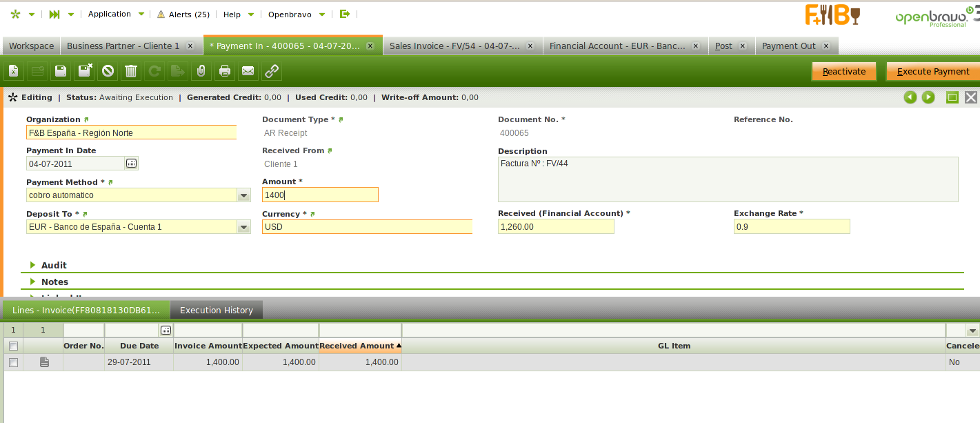The image size is (980, 423).
Task: Click the chain-link Linked Items toolbar icon
Action: click(x=272, y=70)
